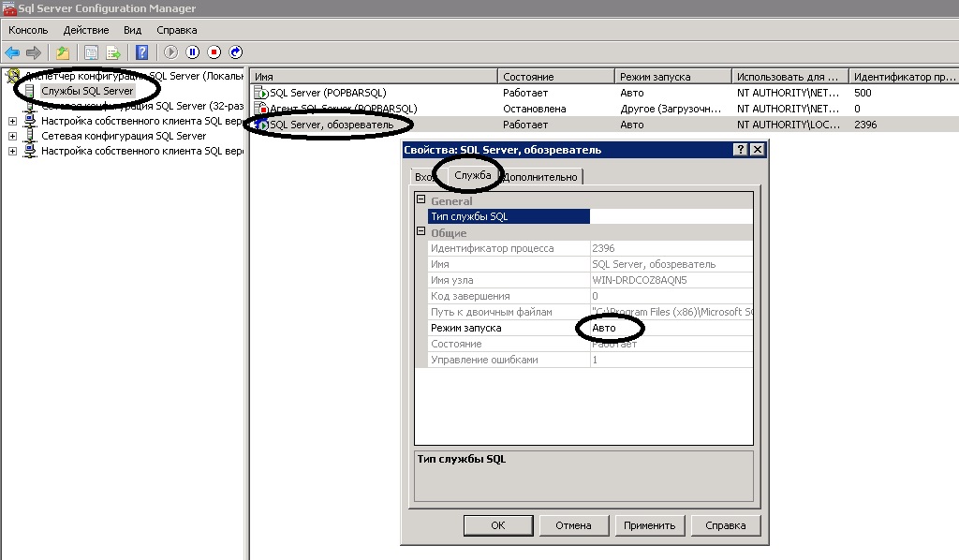Collapse the Общие section in properties grid
The height and width of the screenshot is (560, 959).
click(x=421, y=232)
